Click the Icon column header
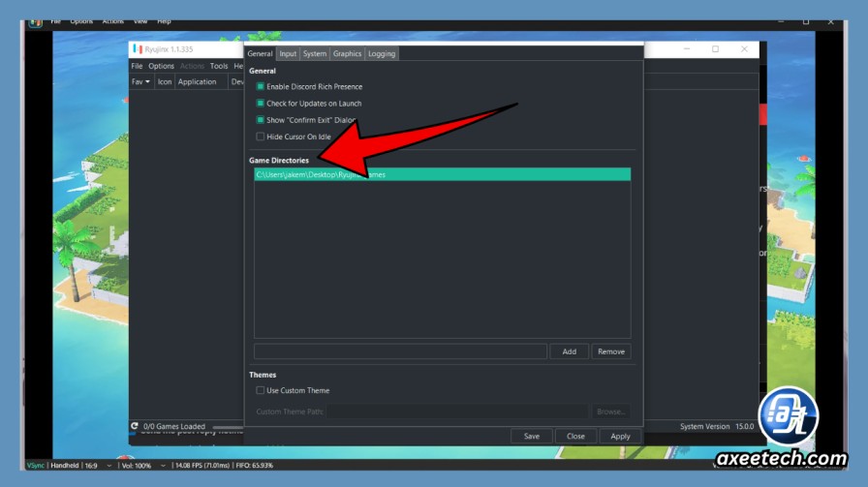Image resolution: width=868 pixels, height=487 pixels. click(x=165, y=81)
